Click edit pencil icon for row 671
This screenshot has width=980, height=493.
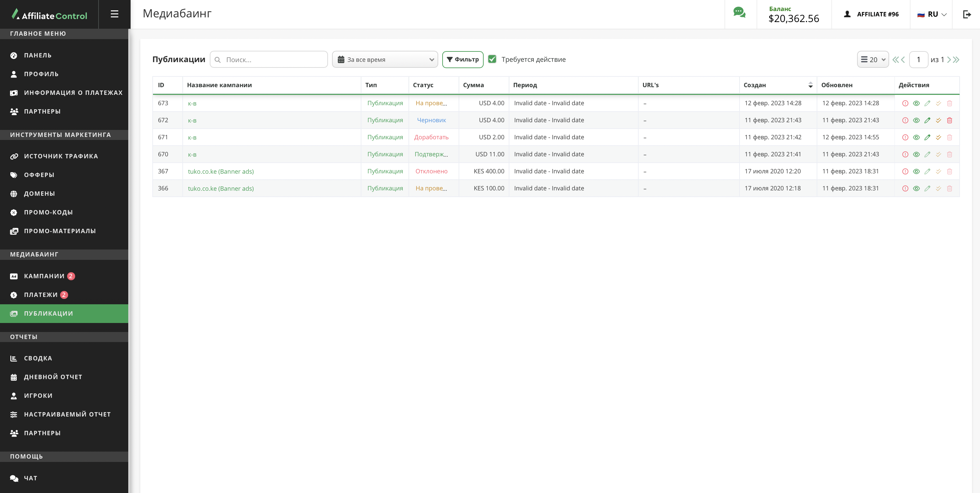tap(928, 137)
